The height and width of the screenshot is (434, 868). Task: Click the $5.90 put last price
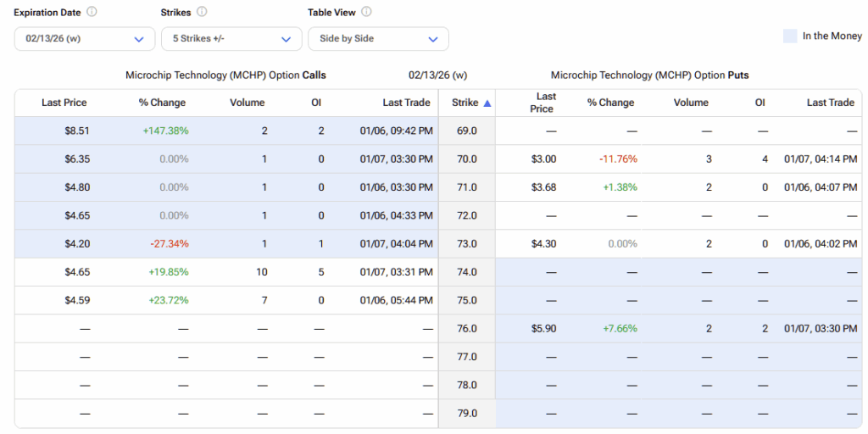point(543,329)
